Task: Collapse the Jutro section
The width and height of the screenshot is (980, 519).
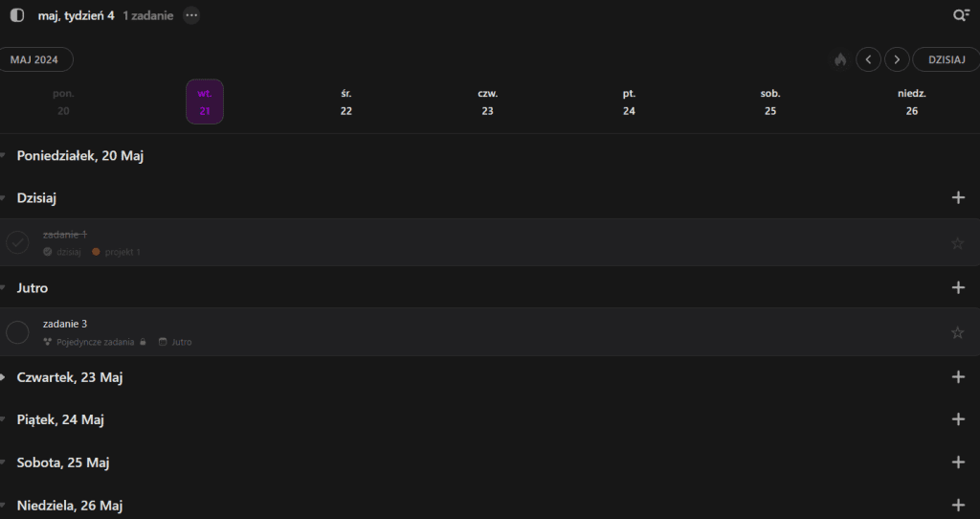Action: click(4, 288)
